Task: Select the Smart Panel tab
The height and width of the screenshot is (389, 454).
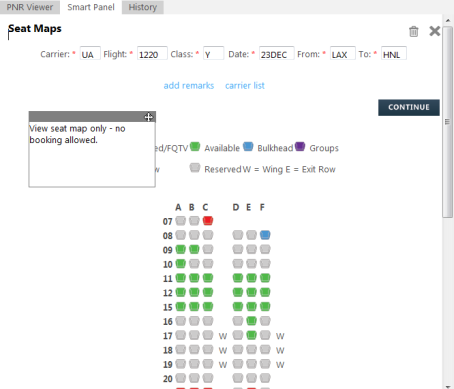Action: point(91,7)
